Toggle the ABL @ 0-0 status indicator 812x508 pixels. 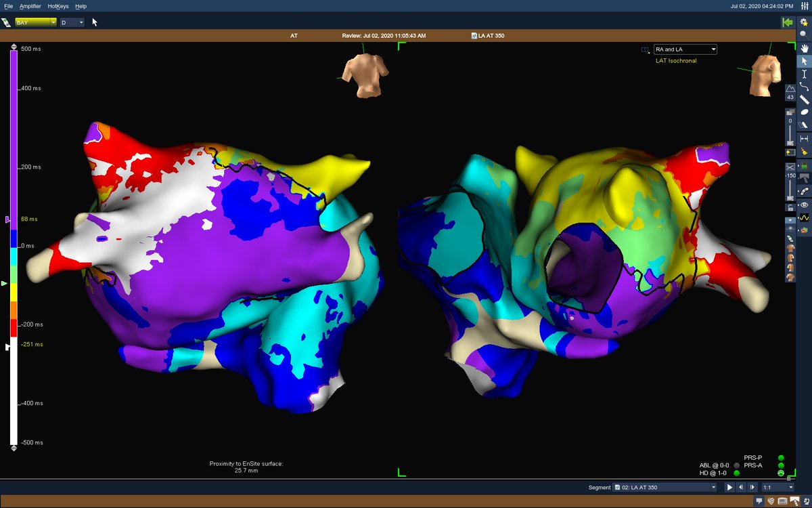tap(736, 465)
